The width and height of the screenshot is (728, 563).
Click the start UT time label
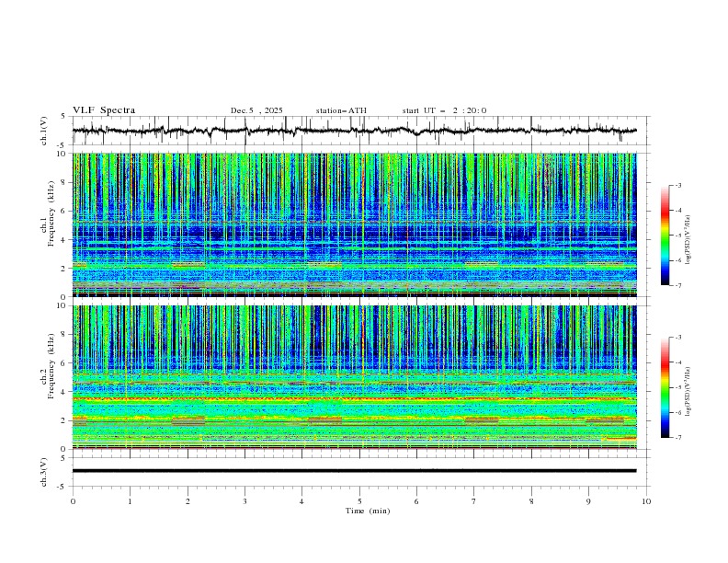(444, 110)
